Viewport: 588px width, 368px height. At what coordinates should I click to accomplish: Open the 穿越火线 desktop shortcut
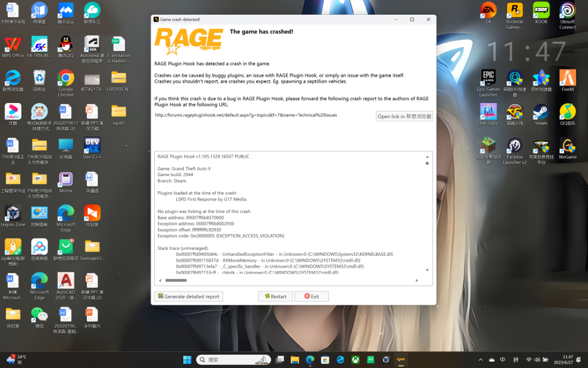coord(514,114)
